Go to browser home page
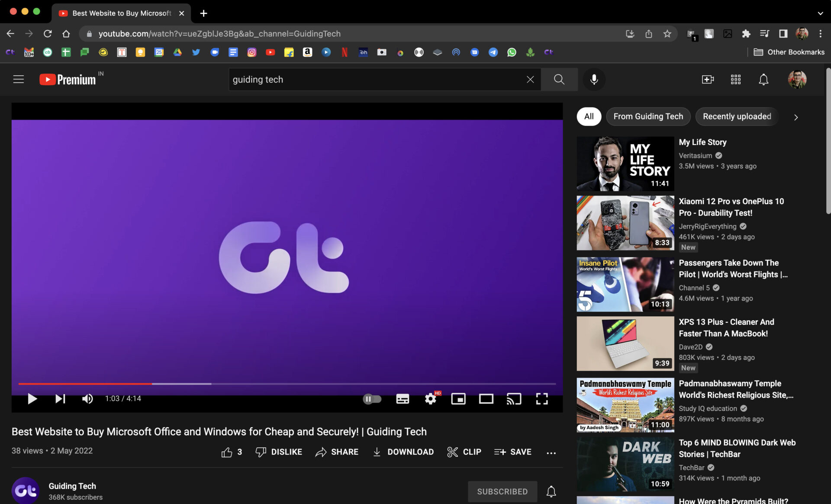831x504 pixels. [66, 34]
